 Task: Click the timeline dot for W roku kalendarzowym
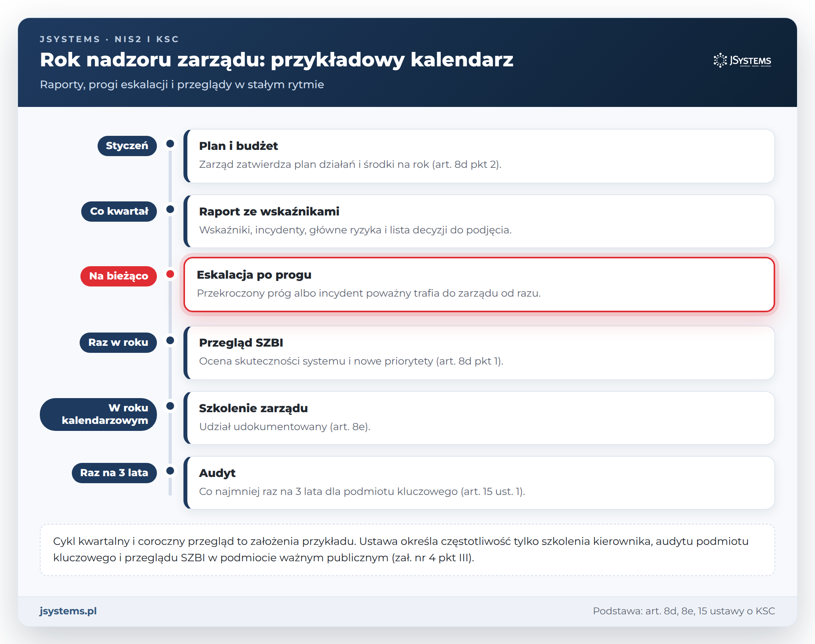170,406
